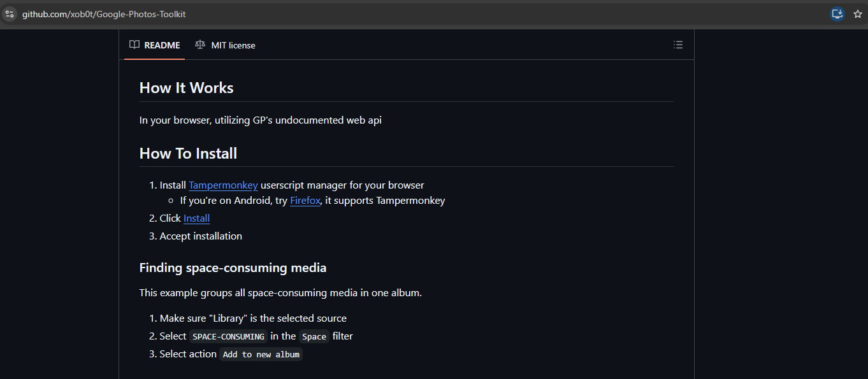Click the Finding space-consuming media heading
This screenshot has width=868, height=379.
click(x=233, y=268)
